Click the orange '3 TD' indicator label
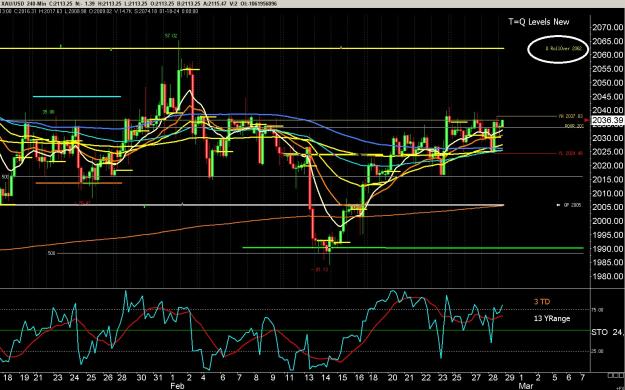This screenshot has height=390, width=625. coord(542,302)
